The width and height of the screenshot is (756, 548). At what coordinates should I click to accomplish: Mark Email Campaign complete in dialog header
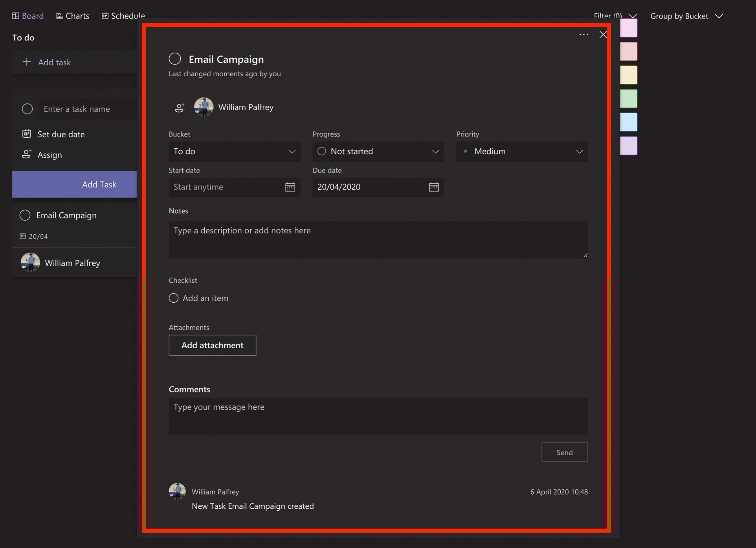(x=175, y=59)
